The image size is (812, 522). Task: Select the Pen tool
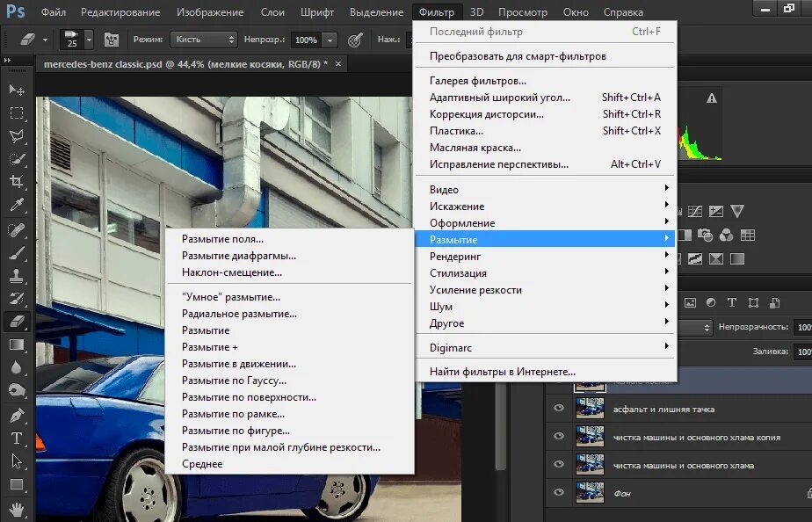[x=17, y=416]
